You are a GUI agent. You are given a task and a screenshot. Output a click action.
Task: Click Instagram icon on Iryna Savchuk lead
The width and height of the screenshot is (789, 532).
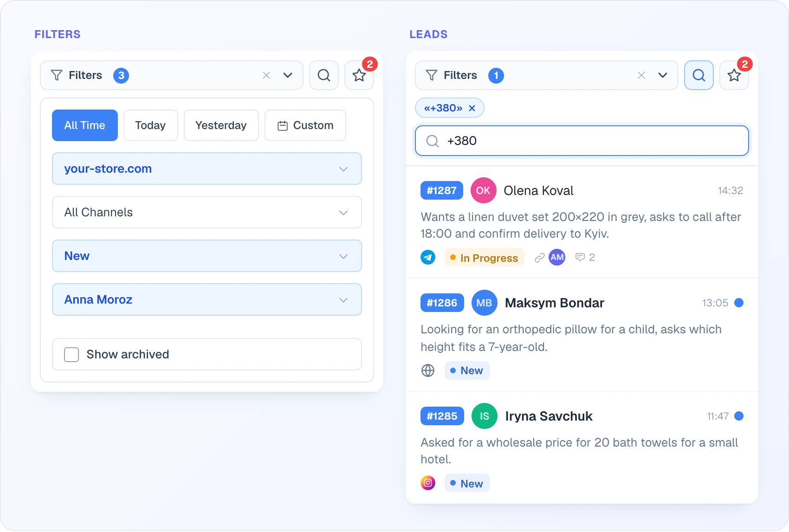click(428, 483)
